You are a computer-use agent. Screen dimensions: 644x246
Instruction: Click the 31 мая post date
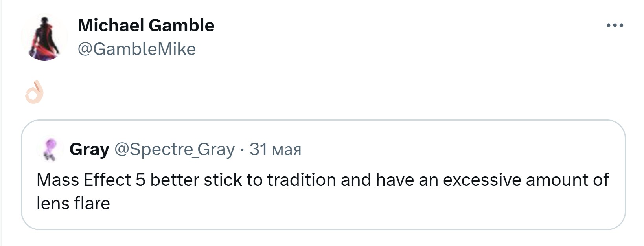click(x=275, y=149)
